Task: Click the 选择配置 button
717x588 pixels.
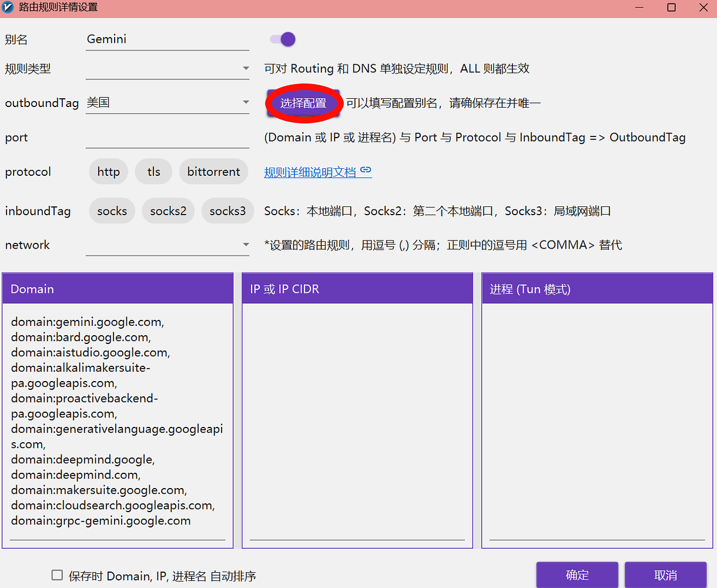Action: pyautogui.click(x=303, y=103)
